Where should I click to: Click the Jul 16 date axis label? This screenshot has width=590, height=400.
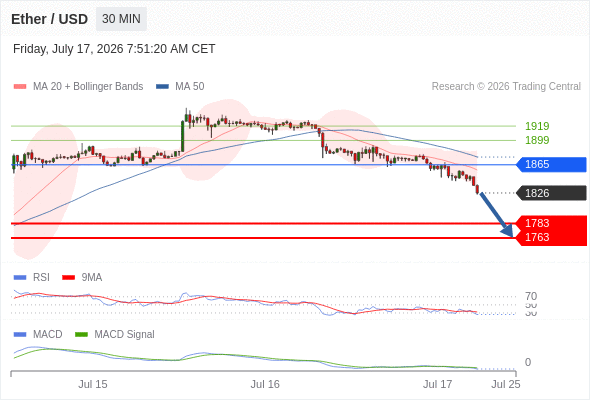[265, 384]
